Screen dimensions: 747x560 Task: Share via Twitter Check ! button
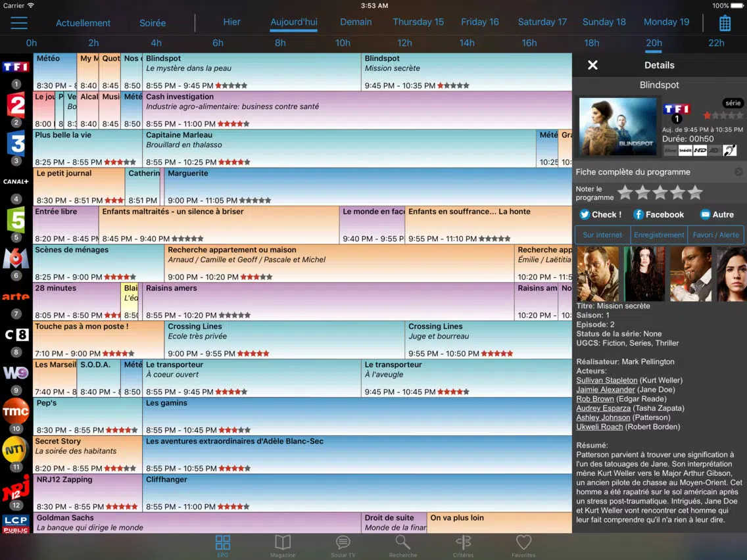pos(600,215)
